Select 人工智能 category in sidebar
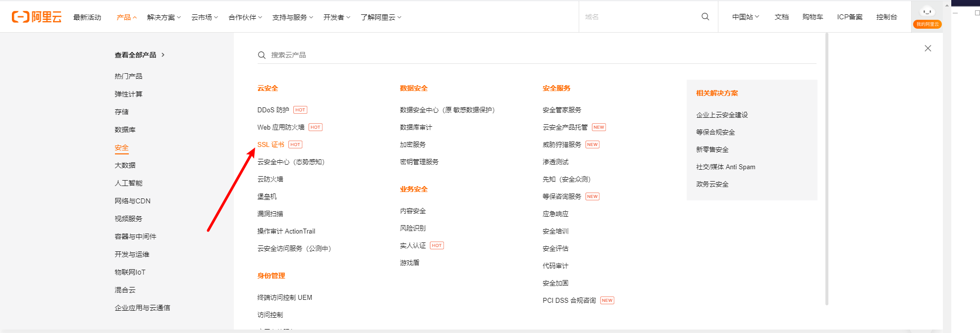Image resolution: width=980 pixels, height=333 pixels. pyautogui.click(x=128, y=183)
